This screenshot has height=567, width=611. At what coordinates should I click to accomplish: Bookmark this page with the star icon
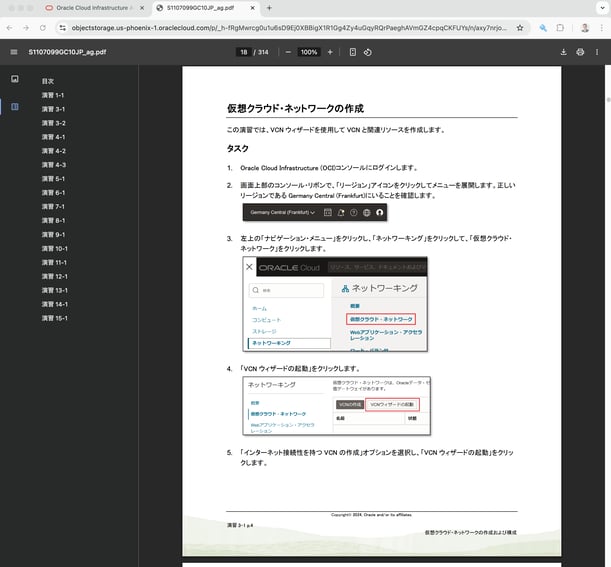tap(520, 28)
